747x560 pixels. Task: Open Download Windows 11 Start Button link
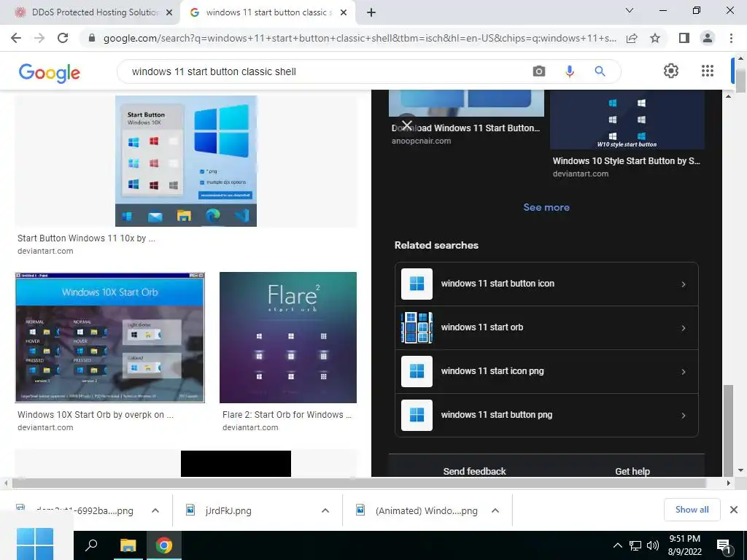pos(465,128)
